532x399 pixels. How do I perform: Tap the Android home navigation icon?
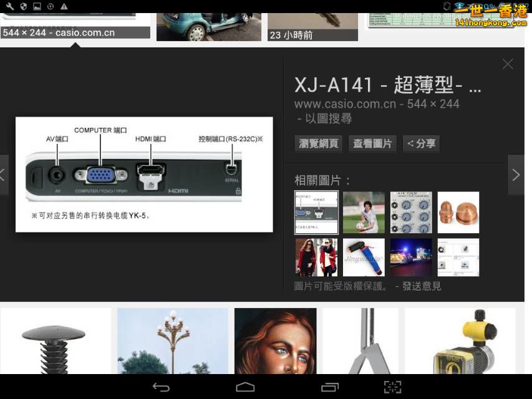(245, 387)
